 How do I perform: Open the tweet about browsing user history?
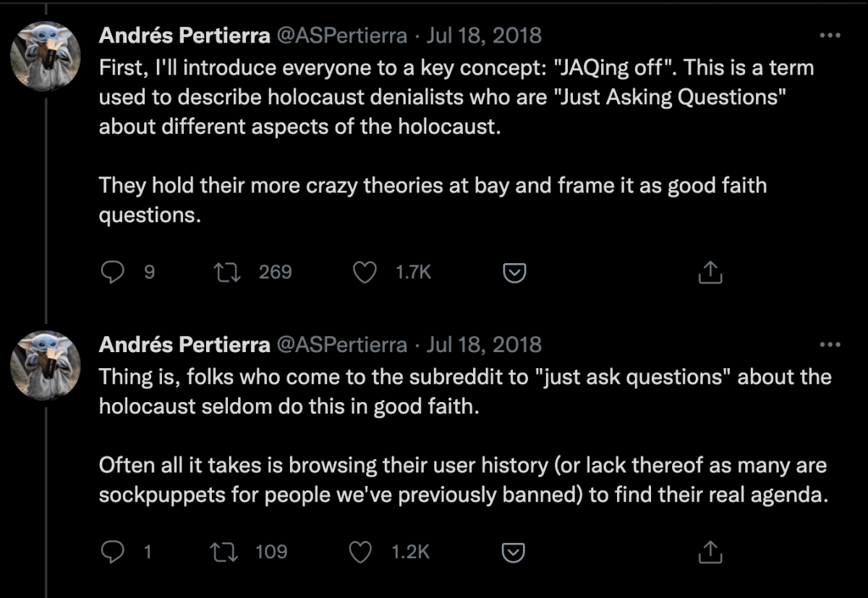(x=465, y=436)
